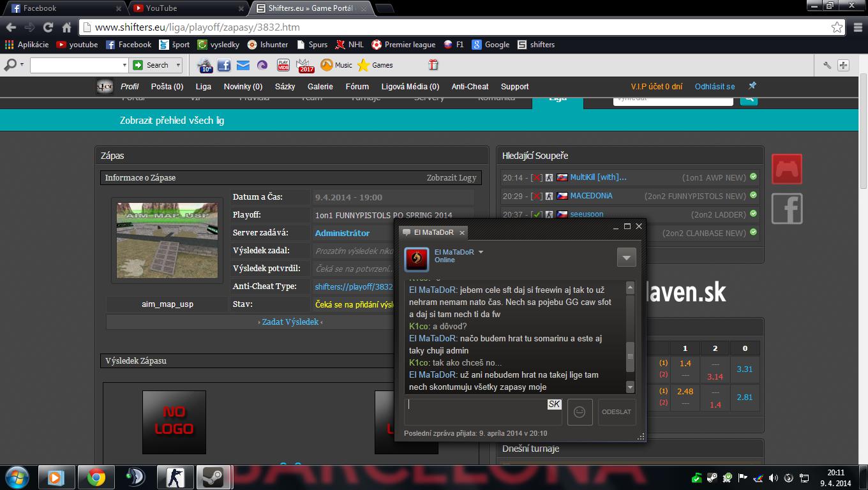This screenshot has height=490, width=868.
Task: Click Odhlásit se link
Action: (x=715, y=86)
